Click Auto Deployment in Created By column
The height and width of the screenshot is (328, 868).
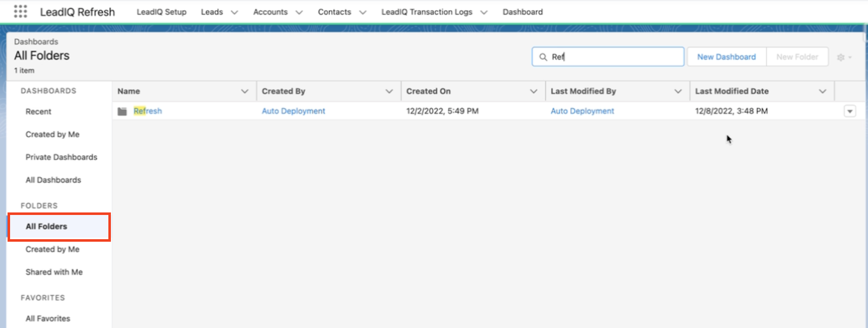pyautogui.click(x=293, y=111)
